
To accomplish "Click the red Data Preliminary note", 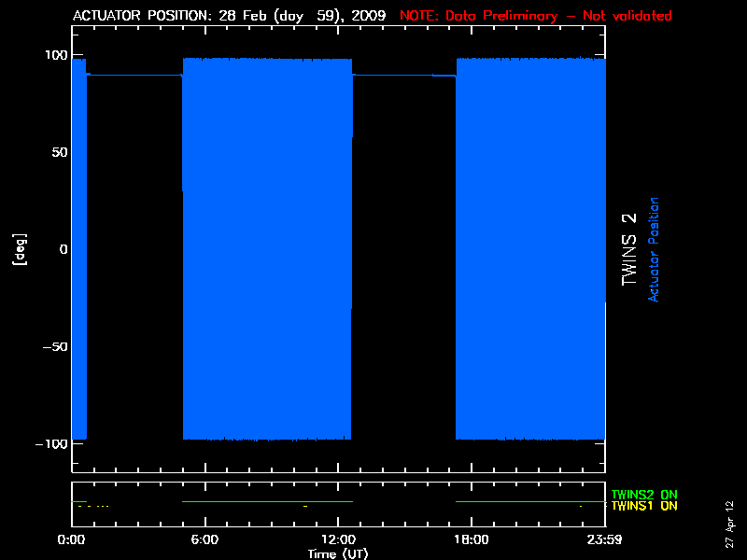I will pyautogui.click(x=535, y=16).
